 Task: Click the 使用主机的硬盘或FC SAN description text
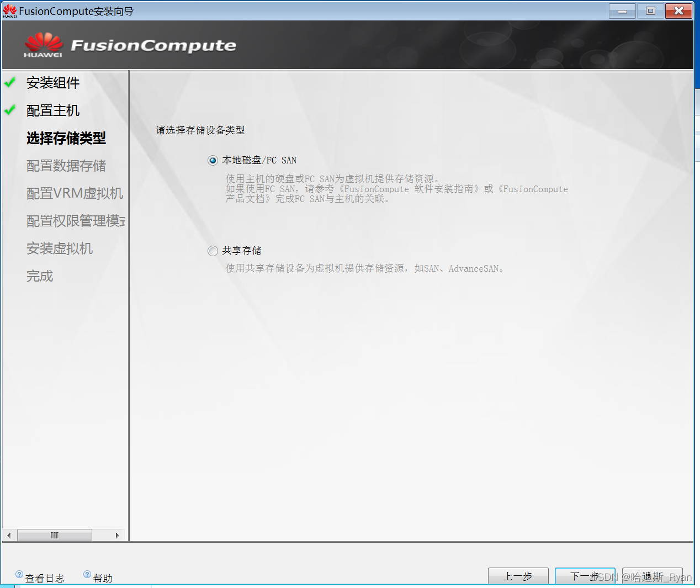pos(396,189)
